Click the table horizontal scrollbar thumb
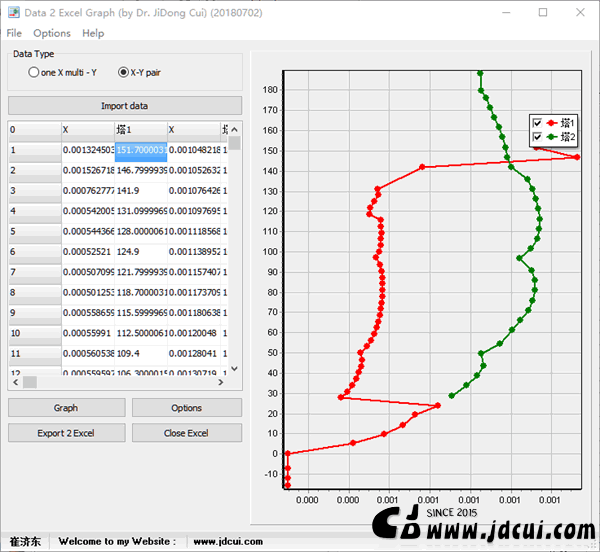600x552 pixels. 30,382
